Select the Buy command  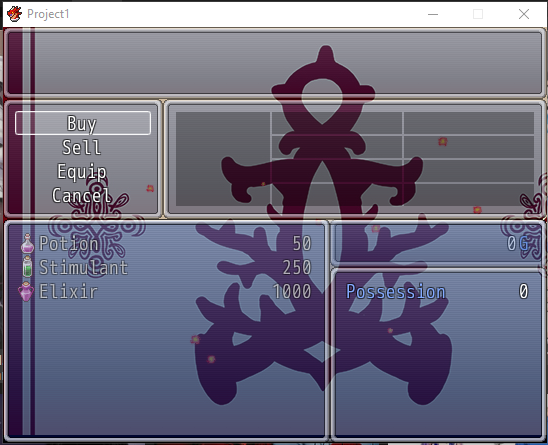click(x=83, y=123)
